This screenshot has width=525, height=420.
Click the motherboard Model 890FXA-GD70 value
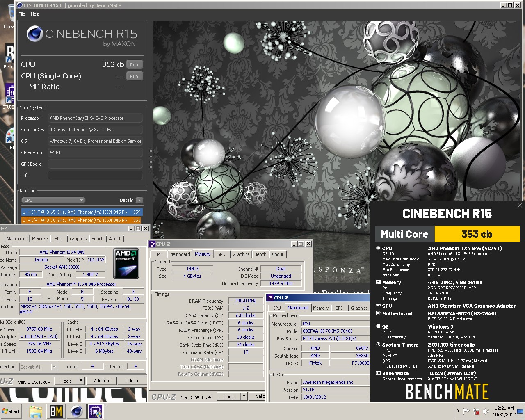tap(336, 331)
